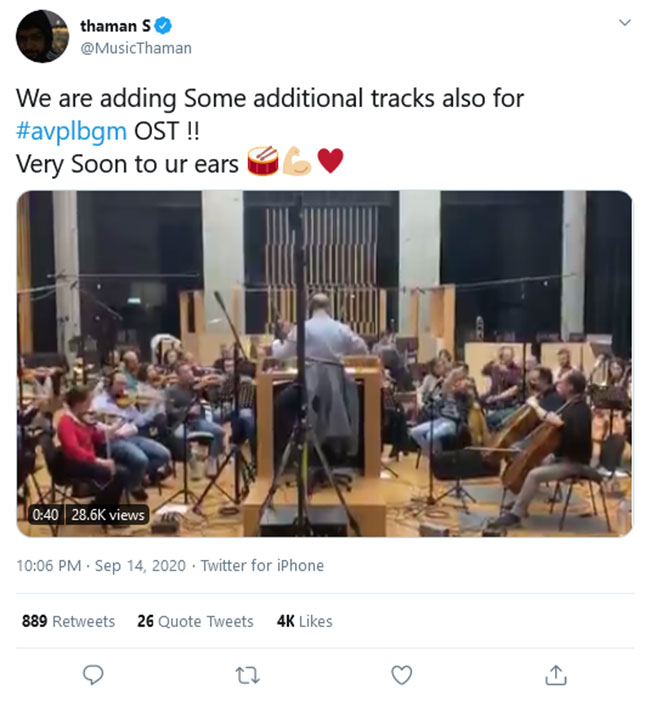The image size is (650, 701).
Task: View the 26 Quote Tweets list
Action: (195, 621)
